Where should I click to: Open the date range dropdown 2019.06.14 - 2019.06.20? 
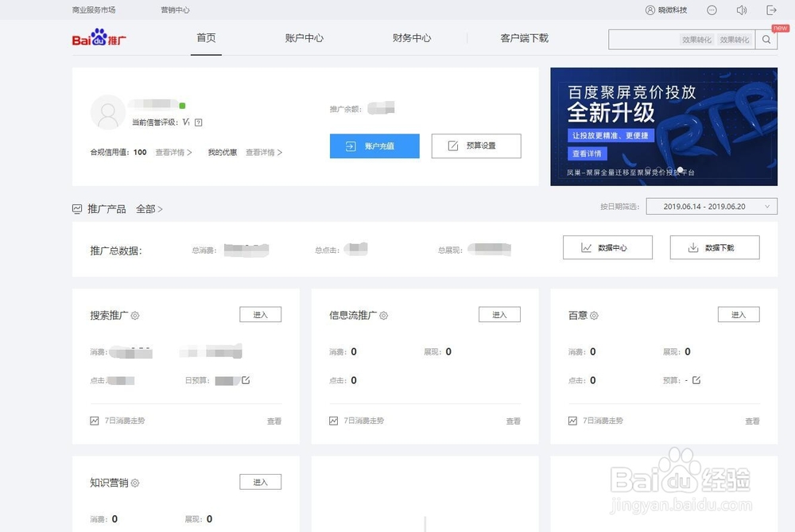point(712,207)
